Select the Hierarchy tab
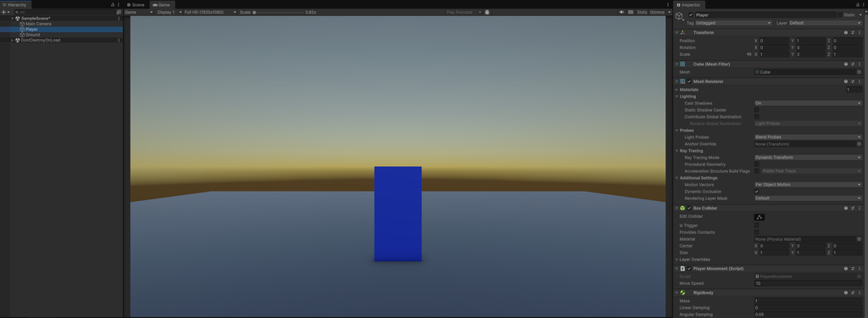868x318 pixels. 14,4
